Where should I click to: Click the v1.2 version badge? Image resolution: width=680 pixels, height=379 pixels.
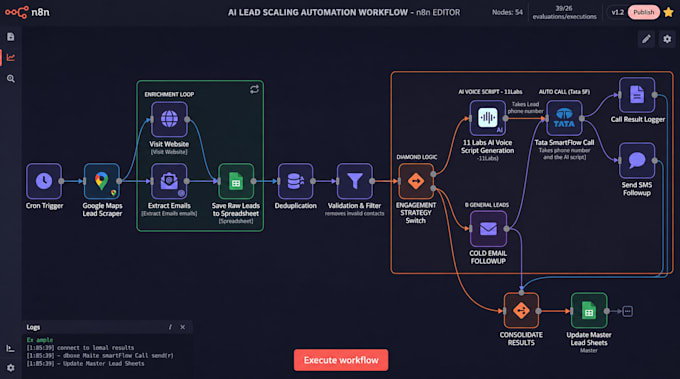(618, 12)
